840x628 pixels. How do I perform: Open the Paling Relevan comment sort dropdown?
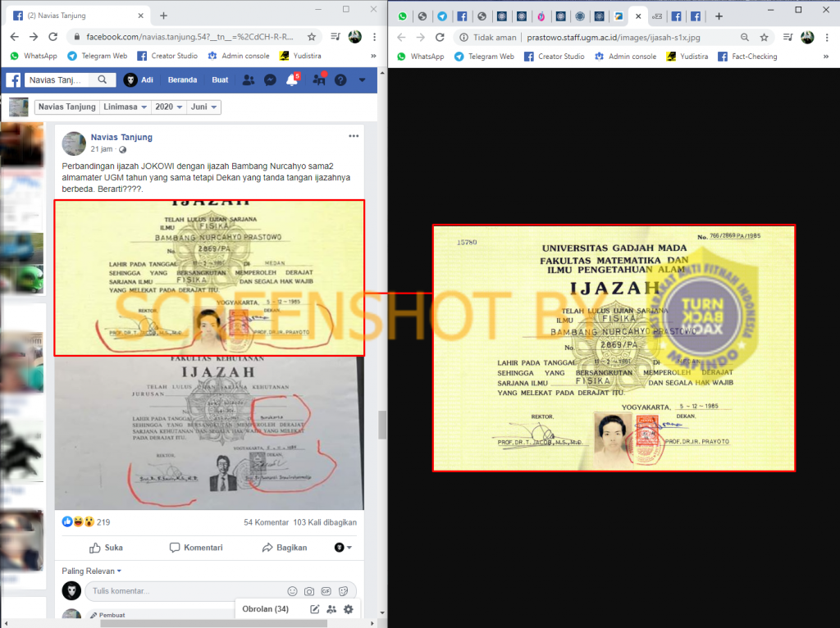[91, 571]
